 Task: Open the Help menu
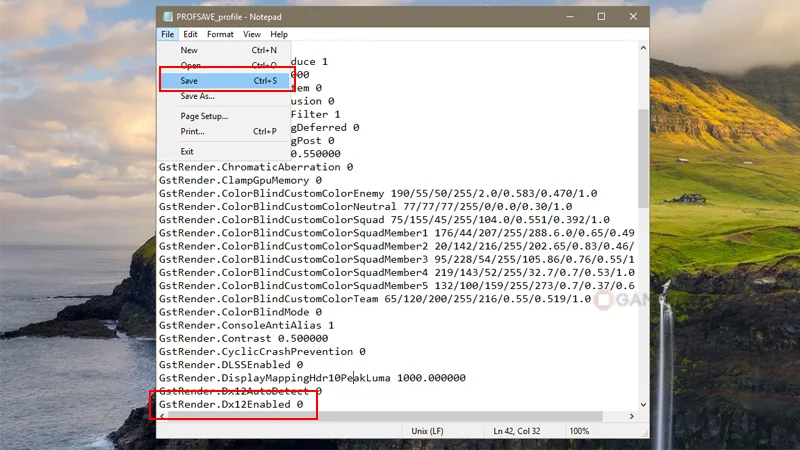pos(279,34)
